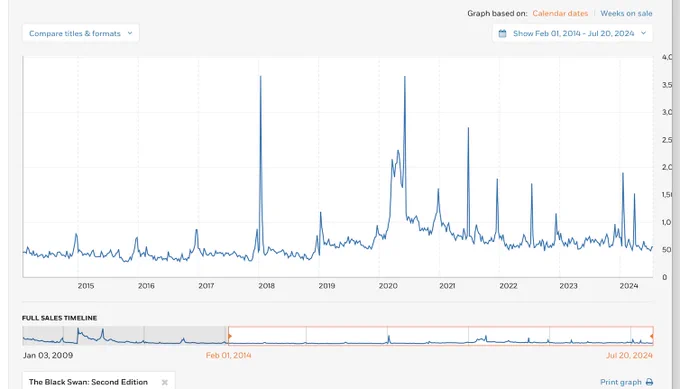This screenshot has width=680, height=389.
Task: Click the 2021 label on the x-axis
Action: (447, 286)
